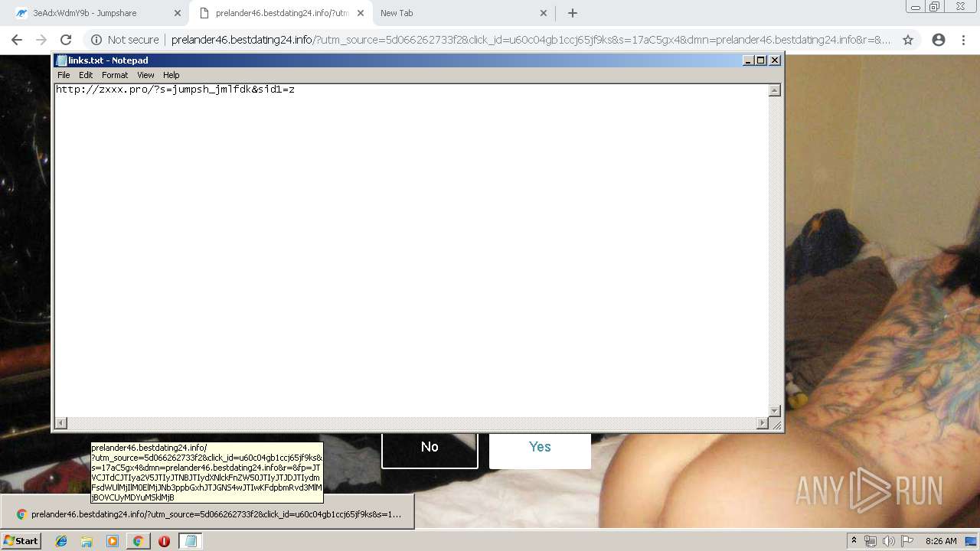Click Notepad vertical scrollbar down arrow
Viewport: 980px width, 551px height.
(x=775, y=411)
